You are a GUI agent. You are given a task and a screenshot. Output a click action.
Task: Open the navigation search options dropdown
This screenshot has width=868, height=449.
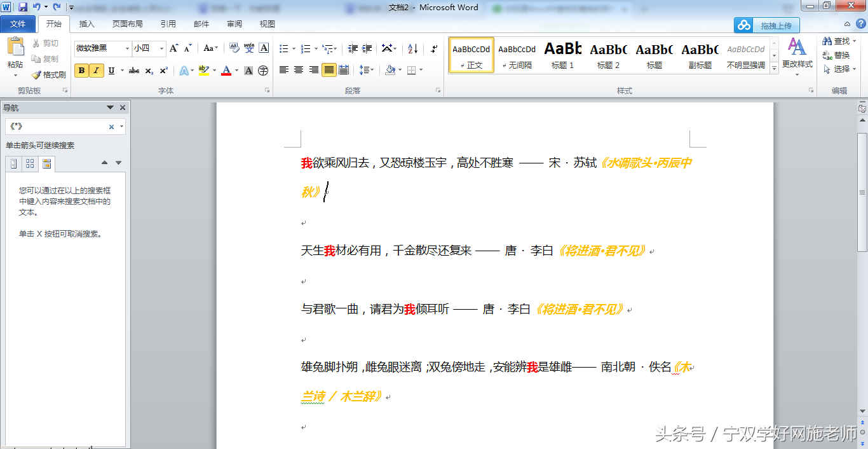click(121, 127)
